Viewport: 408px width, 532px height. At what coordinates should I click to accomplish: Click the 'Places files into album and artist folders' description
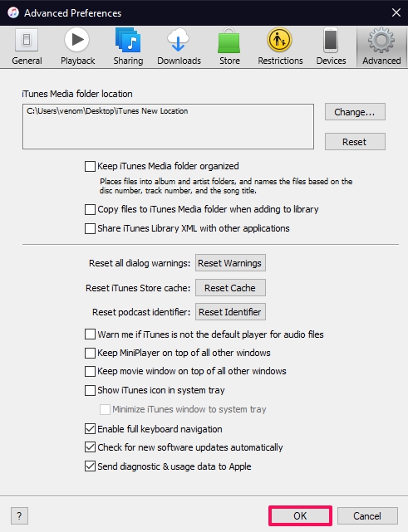click(x=226, y=186)
